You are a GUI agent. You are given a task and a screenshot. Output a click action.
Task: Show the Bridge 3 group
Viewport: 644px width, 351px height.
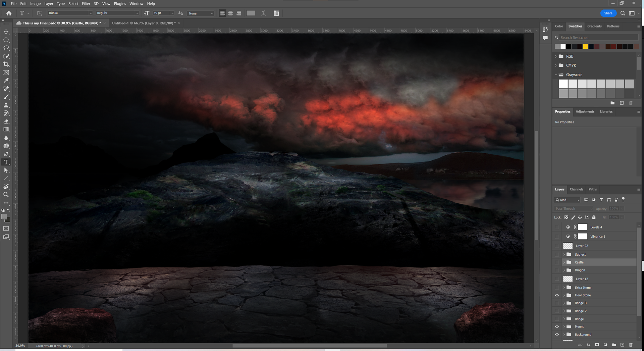click(557, 303)
